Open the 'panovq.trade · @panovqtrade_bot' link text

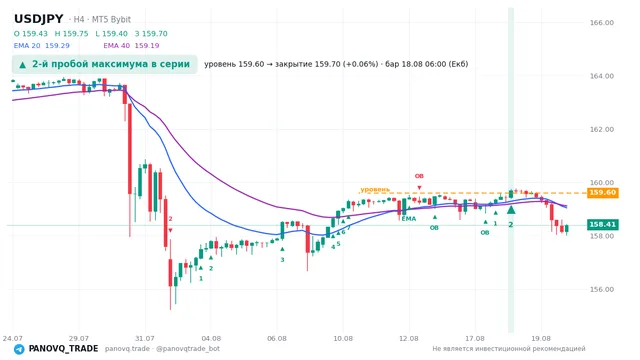[x=162, y=349]
